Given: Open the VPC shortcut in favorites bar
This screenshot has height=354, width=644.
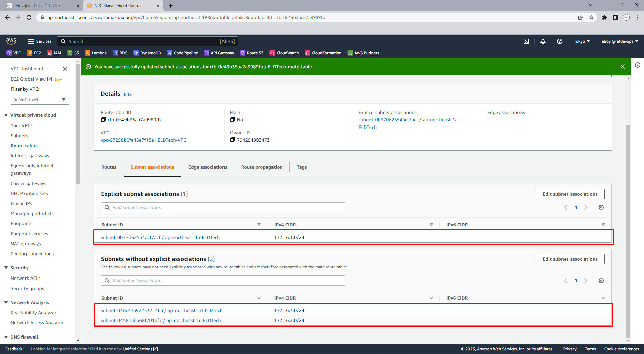Looking at the screenshot, I should coord(14,53).
